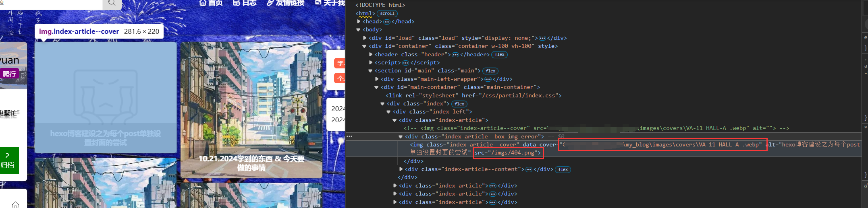Collapse the div id="main-container" node
The image size is (868, 208).
(x=376, y=87)
